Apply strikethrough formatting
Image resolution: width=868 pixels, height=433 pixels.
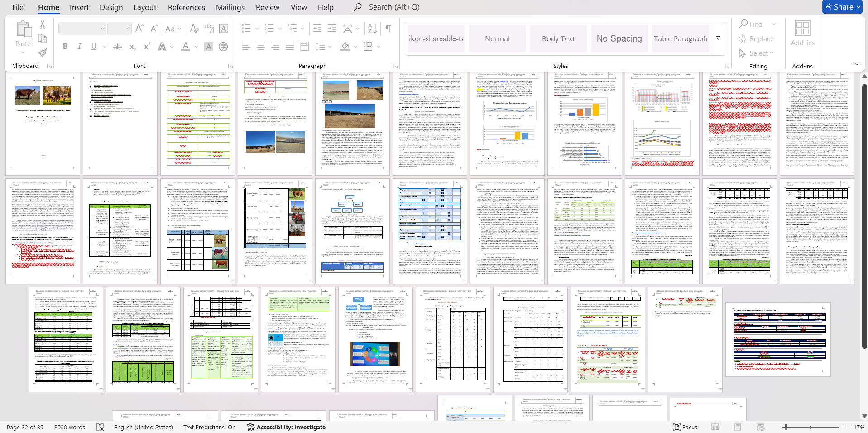[x=117, y=47]
